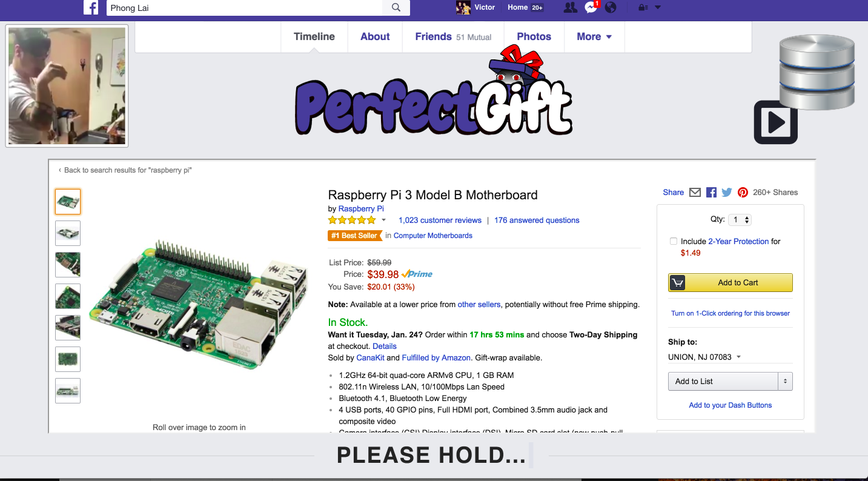
Task: Enable the 2-Year Protection checkbox
Action: tap(673, 241)
